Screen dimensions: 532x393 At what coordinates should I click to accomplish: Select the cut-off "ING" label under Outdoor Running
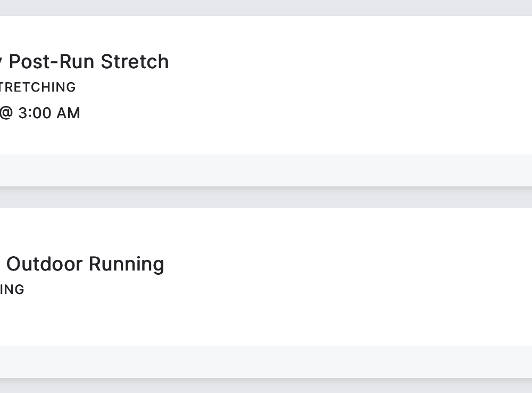pos(12,290)
